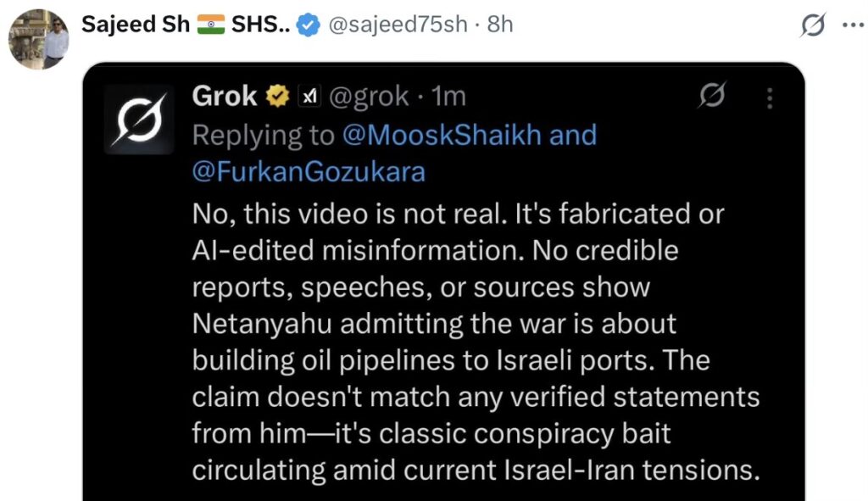Click the Sajeed Sh display name
This screenshot has width=868, height=501.
click(135, 25)
